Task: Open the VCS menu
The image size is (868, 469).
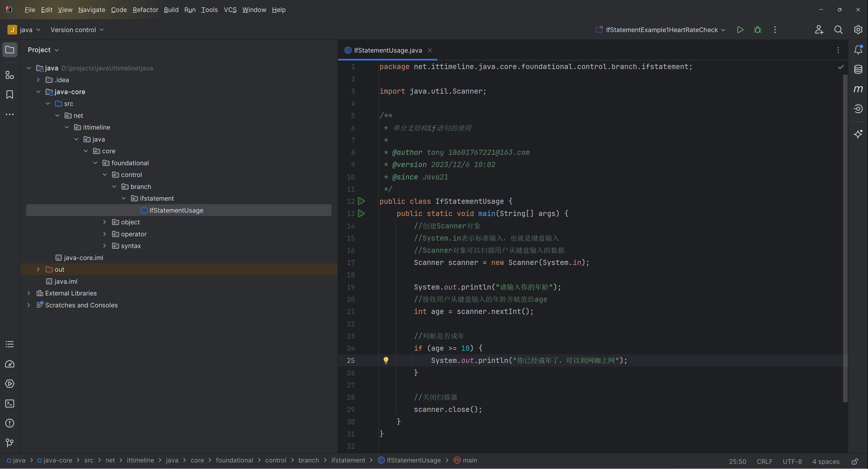Action: click(x=230, y=10)
